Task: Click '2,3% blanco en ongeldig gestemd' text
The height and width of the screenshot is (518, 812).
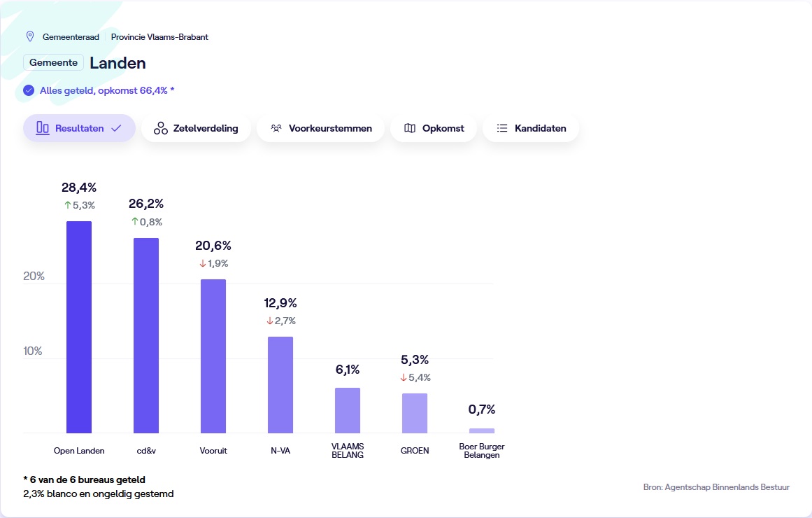Action: 99,493
